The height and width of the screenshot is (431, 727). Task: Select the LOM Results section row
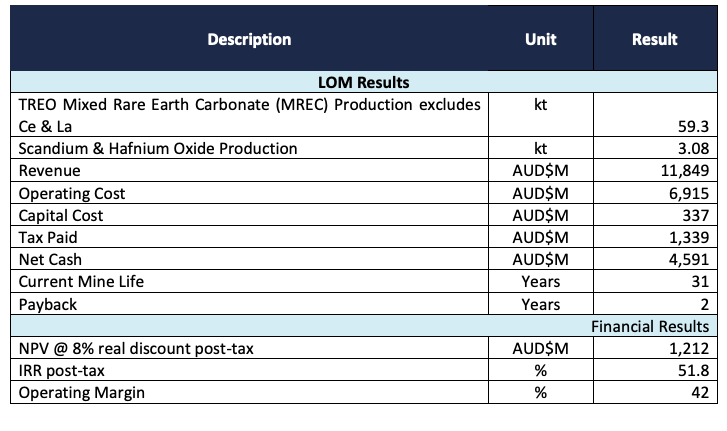tap(364, 82)
